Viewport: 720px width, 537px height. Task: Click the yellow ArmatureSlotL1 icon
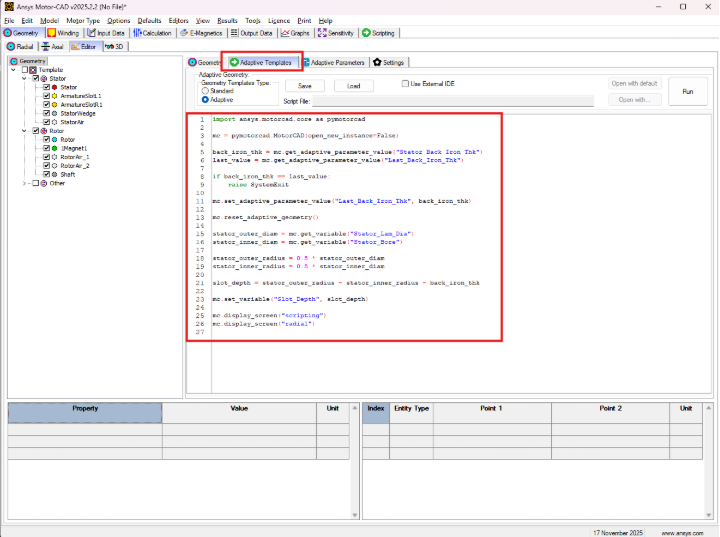click(x=55, y=96)
